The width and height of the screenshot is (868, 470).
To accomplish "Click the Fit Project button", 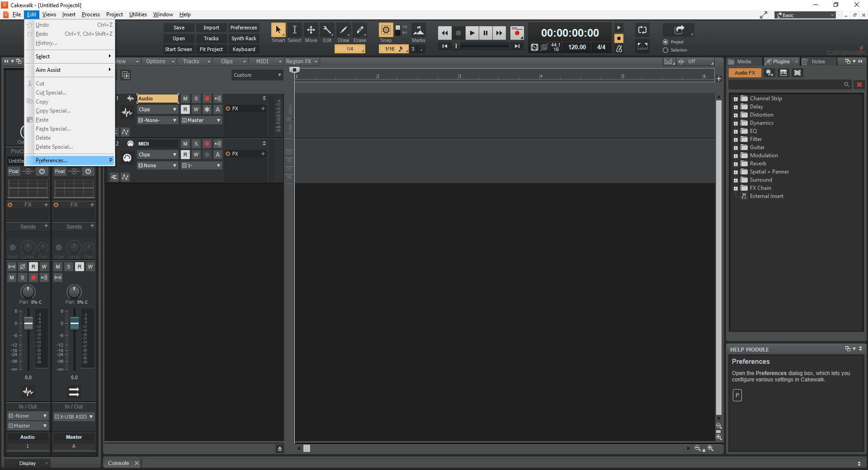I will point(211,49).
